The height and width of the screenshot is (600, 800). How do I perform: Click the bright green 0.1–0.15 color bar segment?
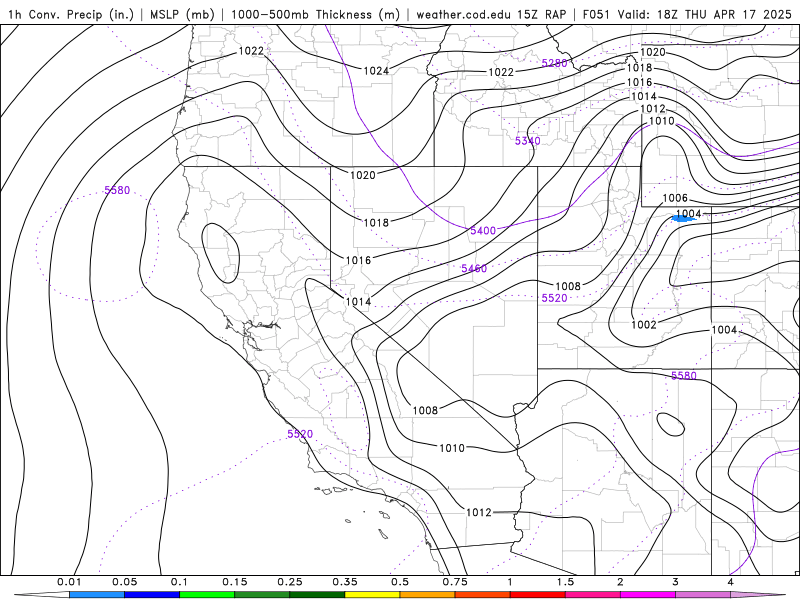click(x=207, y=595)
